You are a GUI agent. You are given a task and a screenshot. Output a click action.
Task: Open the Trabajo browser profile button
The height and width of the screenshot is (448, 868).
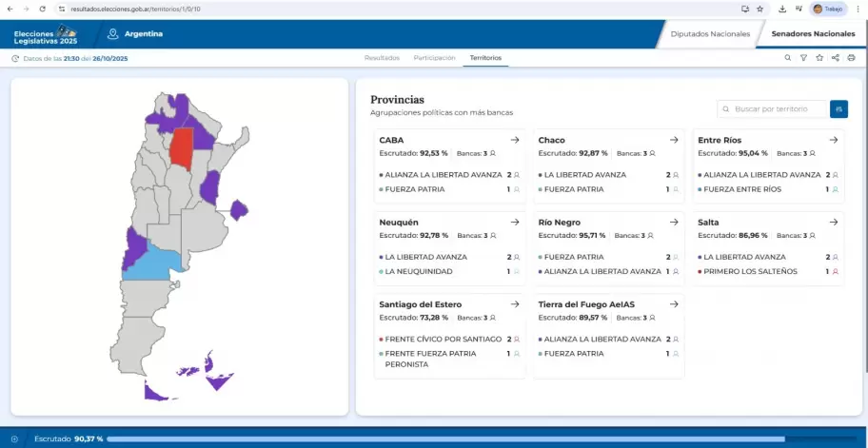828,9
